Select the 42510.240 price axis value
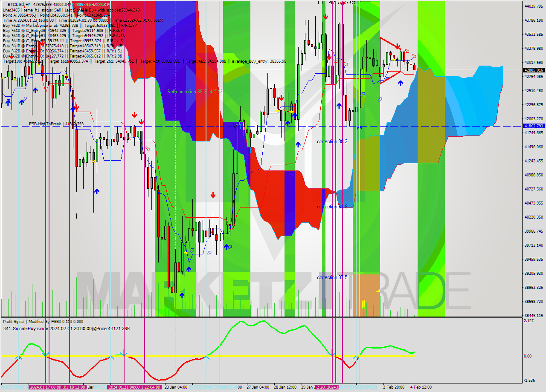The image size is (546, 392). (x=534, y=90)
